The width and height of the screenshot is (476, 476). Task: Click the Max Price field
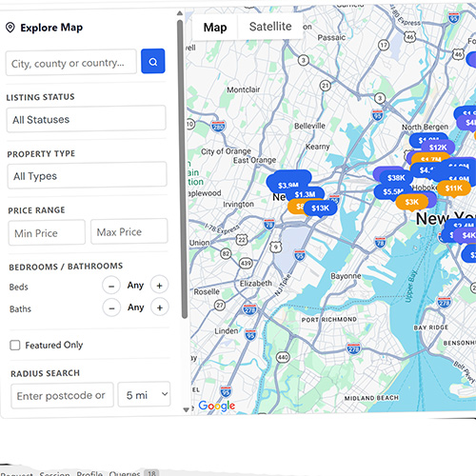(x=129, y=231)
